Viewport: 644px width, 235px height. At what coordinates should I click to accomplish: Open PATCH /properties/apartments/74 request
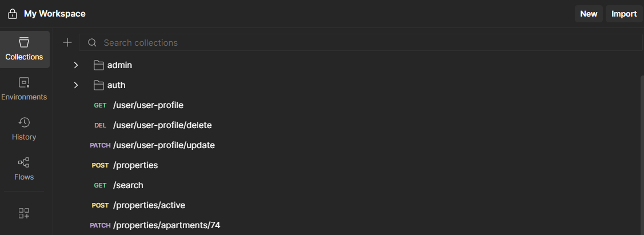166,225
